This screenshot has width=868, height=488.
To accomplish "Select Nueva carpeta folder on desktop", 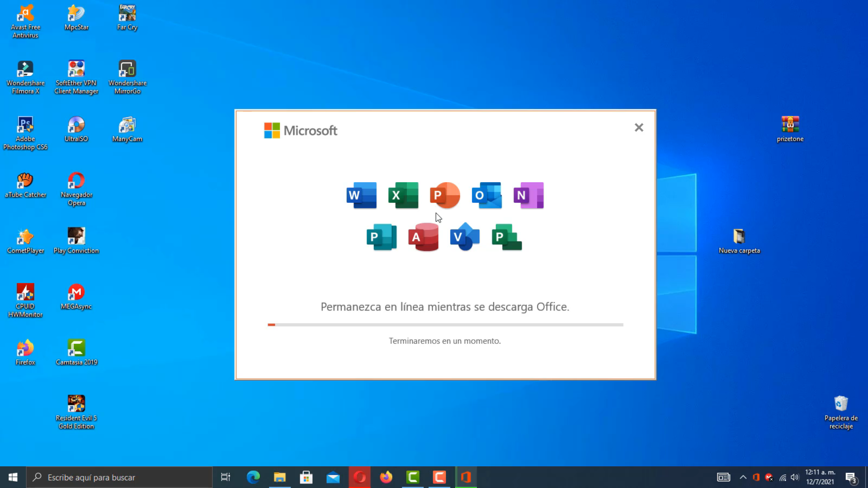I will (x=739, y=241).
